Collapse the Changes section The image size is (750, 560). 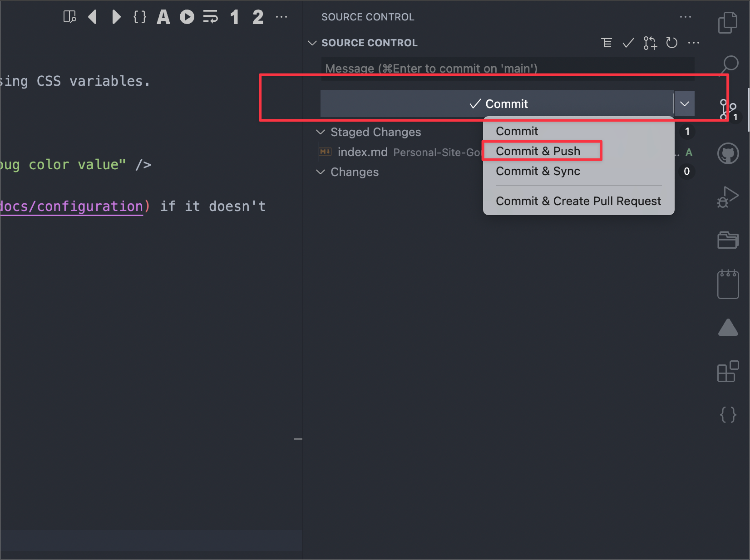[x=321, y=172]
